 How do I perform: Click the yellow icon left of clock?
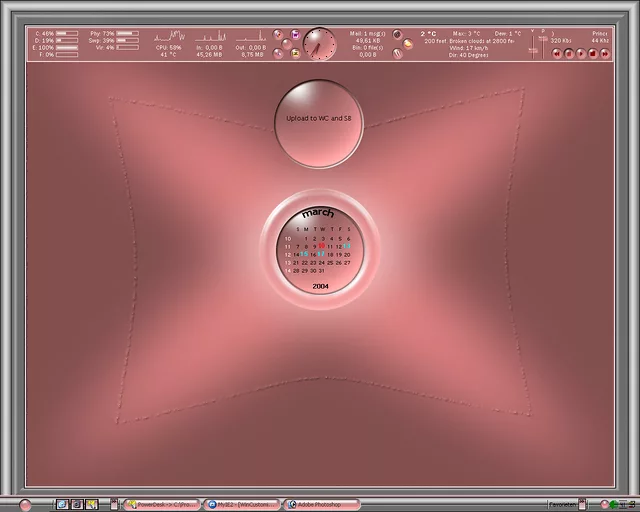[x=295, y=52]
